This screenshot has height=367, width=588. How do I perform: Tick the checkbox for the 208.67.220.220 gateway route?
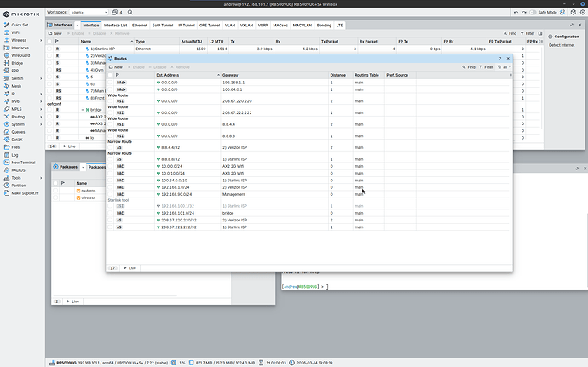[x=110, y=101]
